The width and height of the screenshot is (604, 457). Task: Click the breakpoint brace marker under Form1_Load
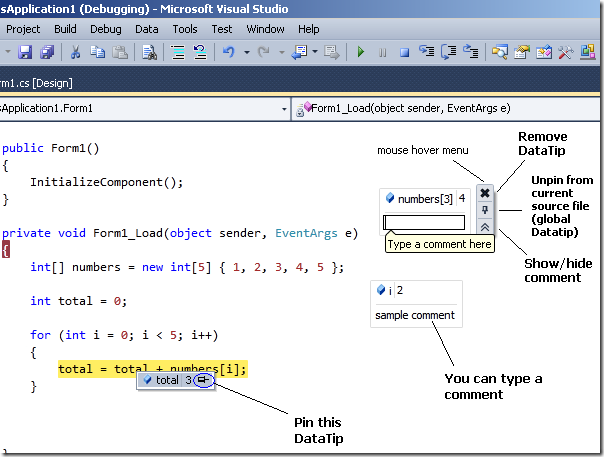coord(5,250)
